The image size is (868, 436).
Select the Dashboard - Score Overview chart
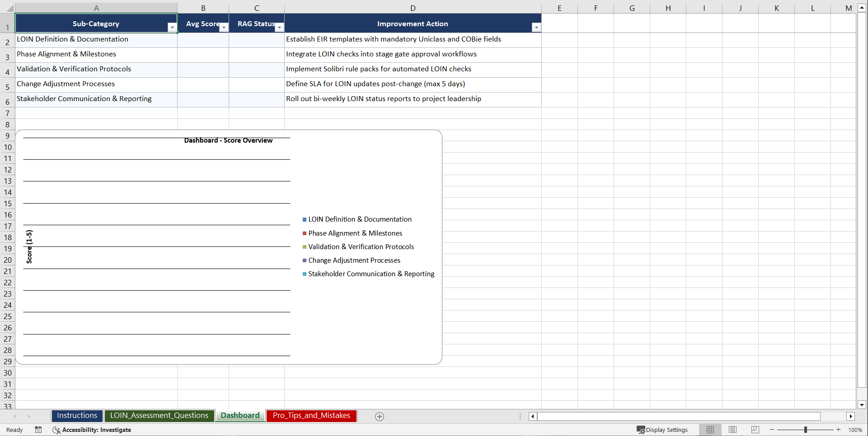228,140
